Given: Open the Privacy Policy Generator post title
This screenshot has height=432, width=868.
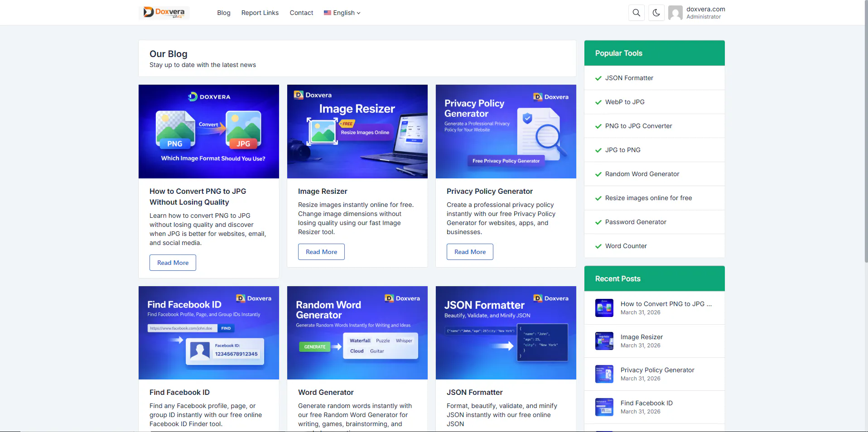Looking at the screenshot, I should [490, 192].
